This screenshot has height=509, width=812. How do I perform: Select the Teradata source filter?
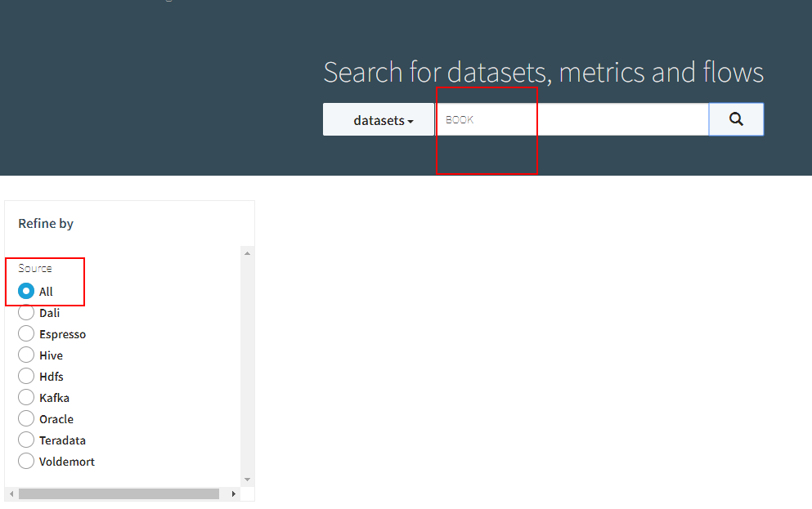(25, 440)
